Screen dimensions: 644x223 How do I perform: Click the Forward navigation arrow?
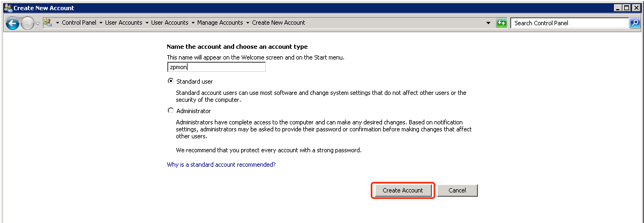(x=27, y=23)
